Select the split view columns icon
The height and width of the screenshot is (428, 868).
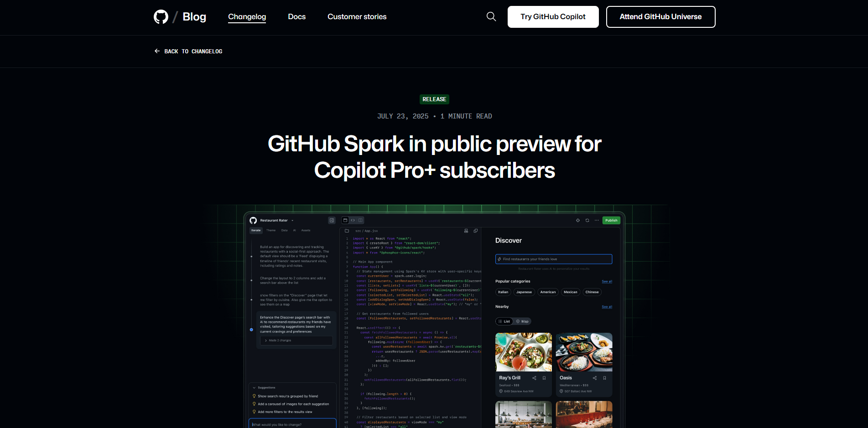point(360,221)
